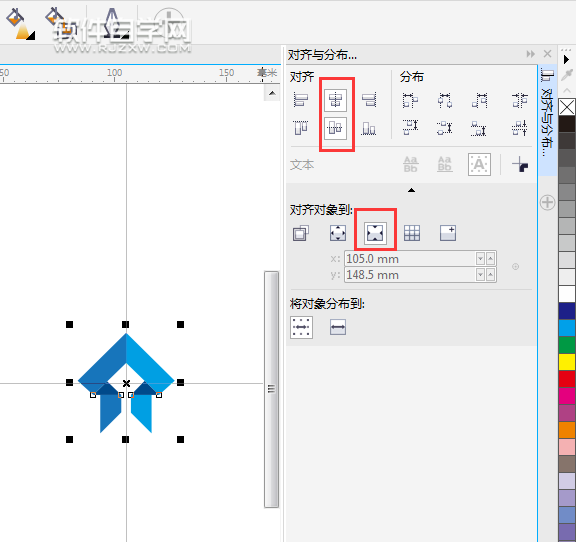Image resolution: width=576 pixels, height=542 pixels.
Task: Enable align to active objects option
Action: [x=301, y=233]
